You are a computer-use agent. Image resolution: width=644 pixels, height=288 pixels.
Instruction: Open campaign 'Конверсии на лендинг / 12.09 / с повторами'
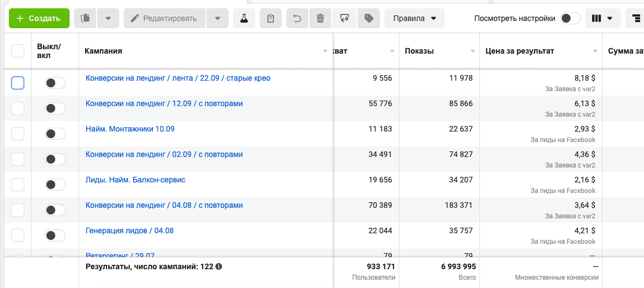click(164, 103)
